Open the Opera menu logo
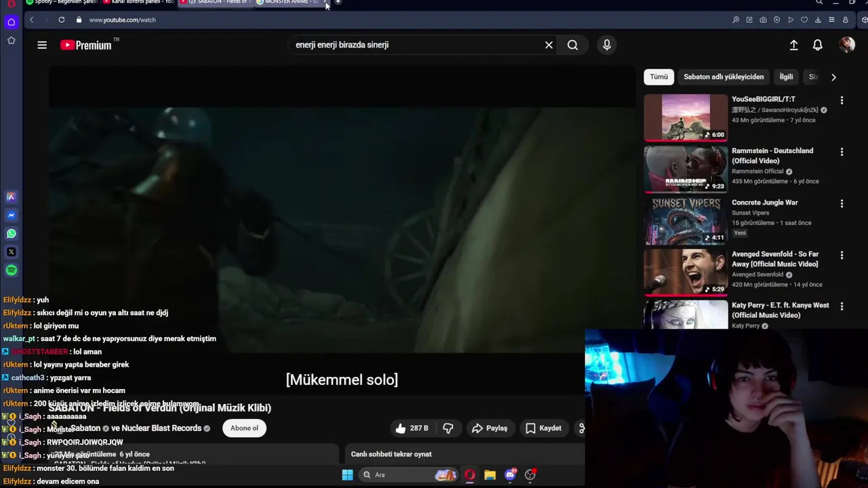Screen dimensions: 868x488 [x=11, y=3]
